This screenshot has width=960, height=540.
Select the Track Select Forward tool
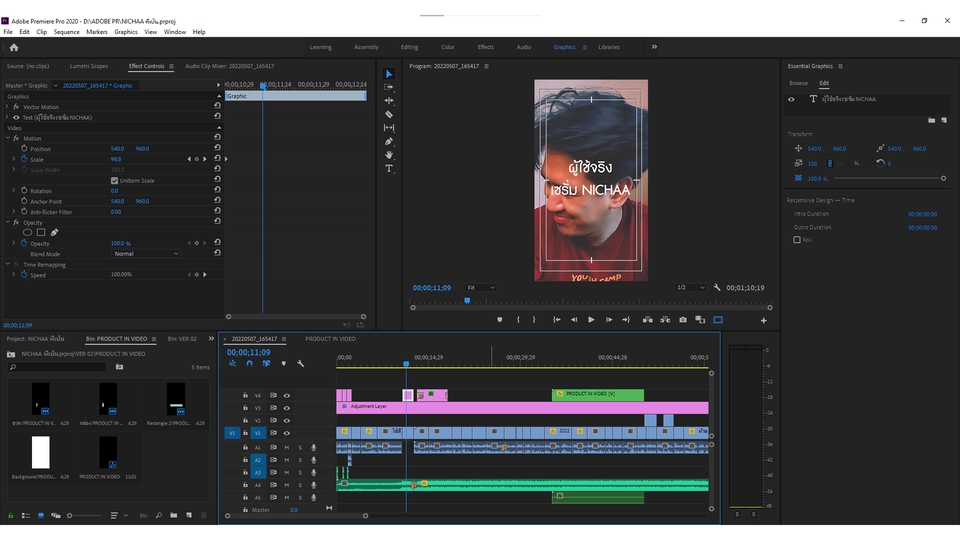coord(389,87)
